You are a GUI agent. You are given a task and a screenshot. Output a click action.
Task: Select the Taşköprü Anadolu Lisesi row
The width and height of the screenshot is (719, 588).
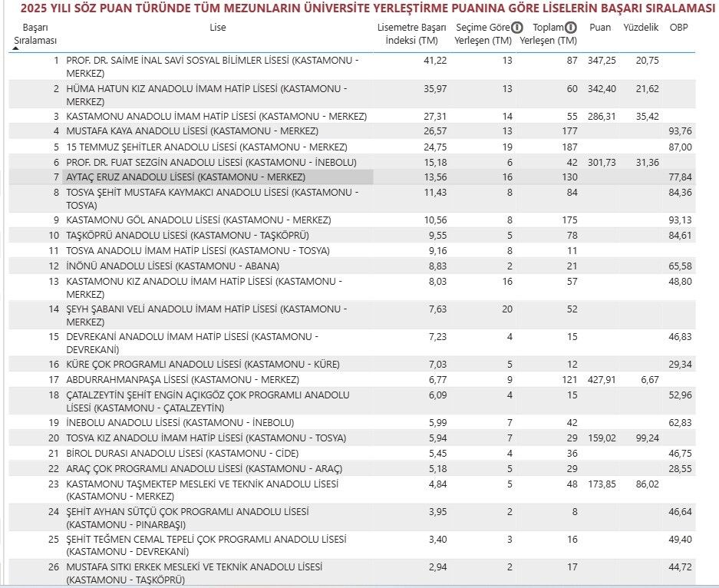click(187, 236)
